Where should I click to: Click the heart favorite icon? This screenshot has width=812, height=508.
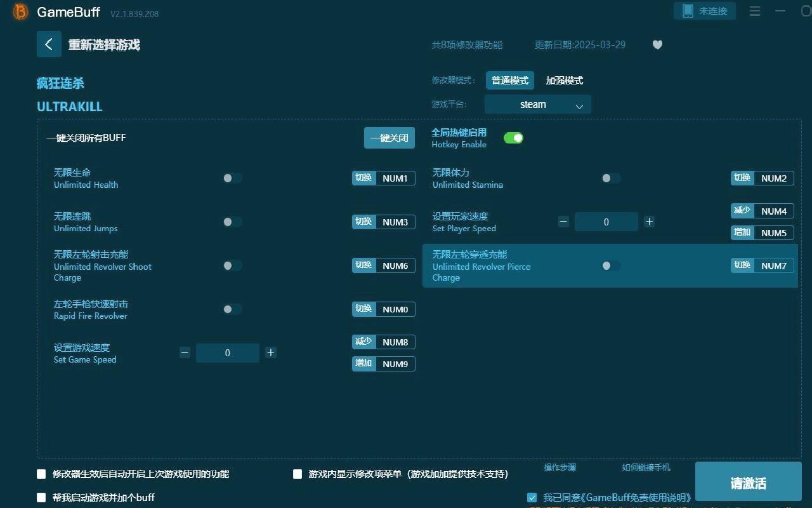coord(657,44)
